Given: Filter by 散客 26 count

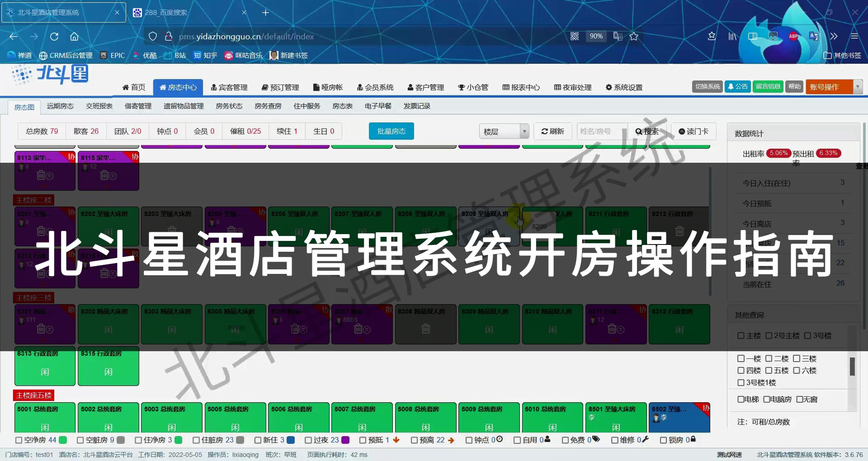Looking at the screenshot, I should [86, 131].
